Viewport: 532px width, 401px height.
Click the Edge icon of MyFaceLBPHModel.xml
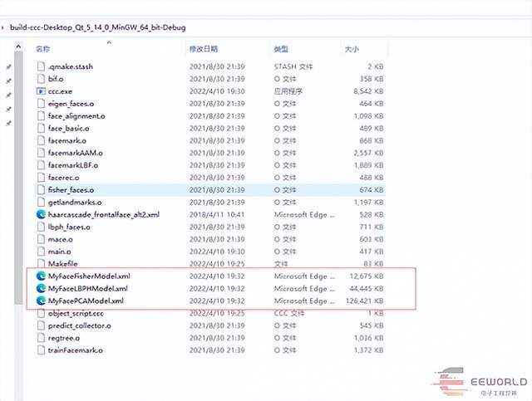pos(41,288)
